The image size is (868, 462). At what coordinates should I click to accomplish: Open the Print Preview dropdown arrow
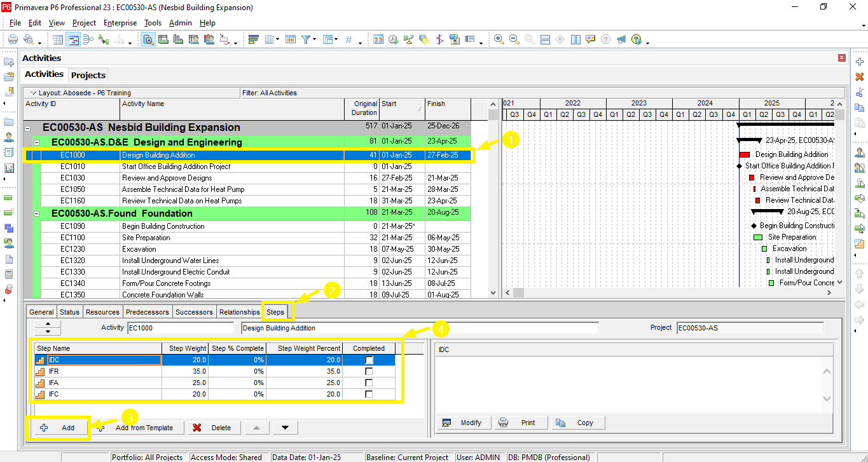[39, 42]
